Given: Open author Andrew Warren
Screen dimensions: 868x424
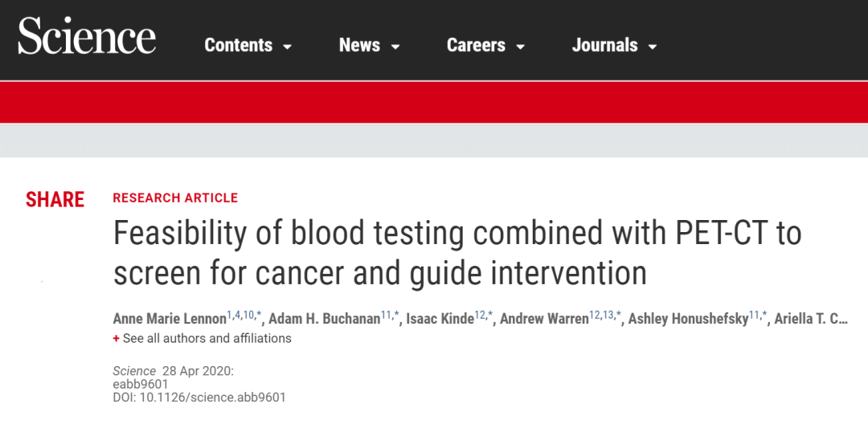Looking at the screenshot, I should 544,320.
